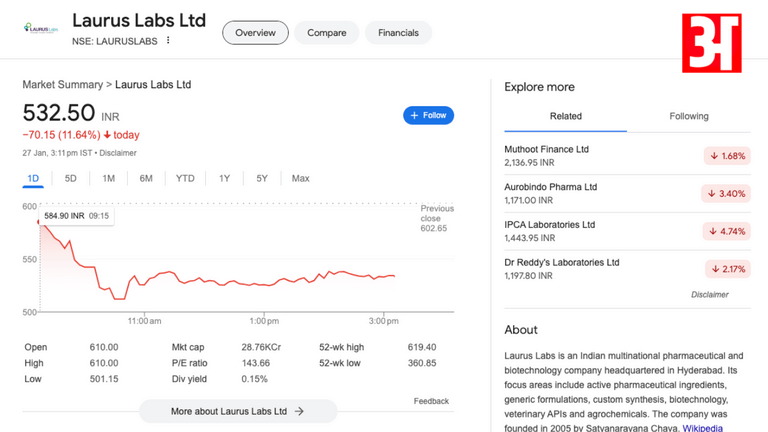768x432 pixels.
Task: Open the Wikipedia link in About section
Action: (702, 428)
